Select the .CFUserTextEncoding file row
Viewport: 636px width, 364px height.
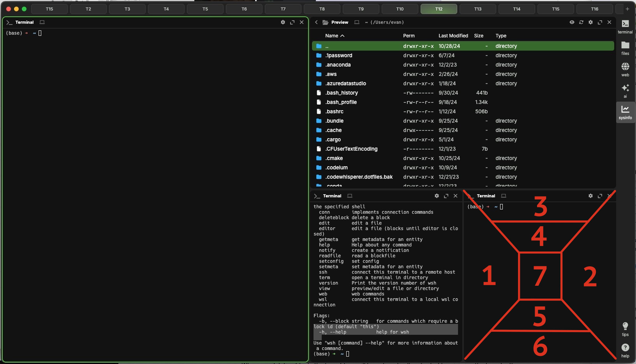click(x=463, y=149)
